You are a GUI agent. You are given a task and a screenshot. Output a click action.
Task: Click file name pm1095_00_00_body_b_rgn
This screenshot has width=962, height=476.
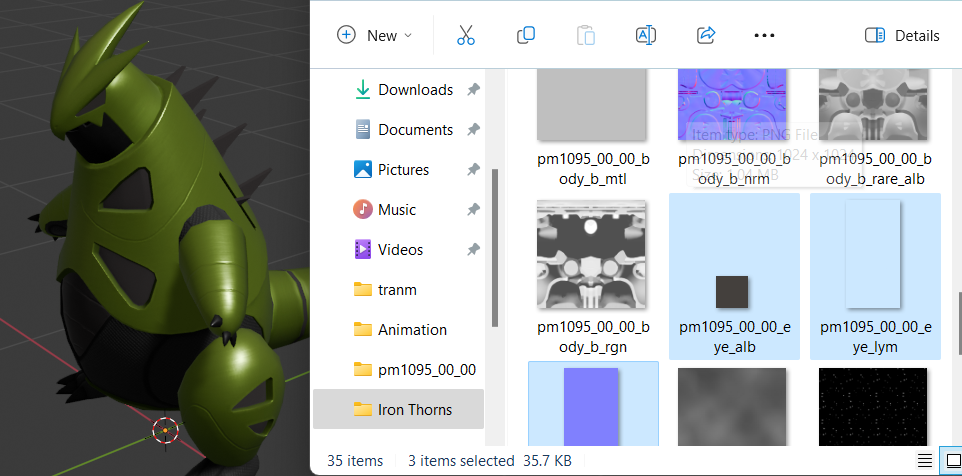click(x=593, y=337)
